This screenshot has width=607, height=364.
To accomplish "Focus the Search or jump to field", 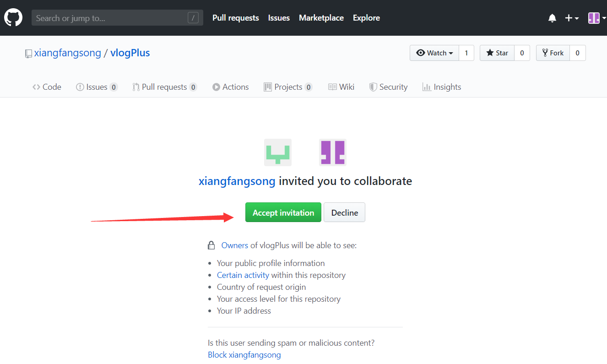I will [x=110, y=18].
